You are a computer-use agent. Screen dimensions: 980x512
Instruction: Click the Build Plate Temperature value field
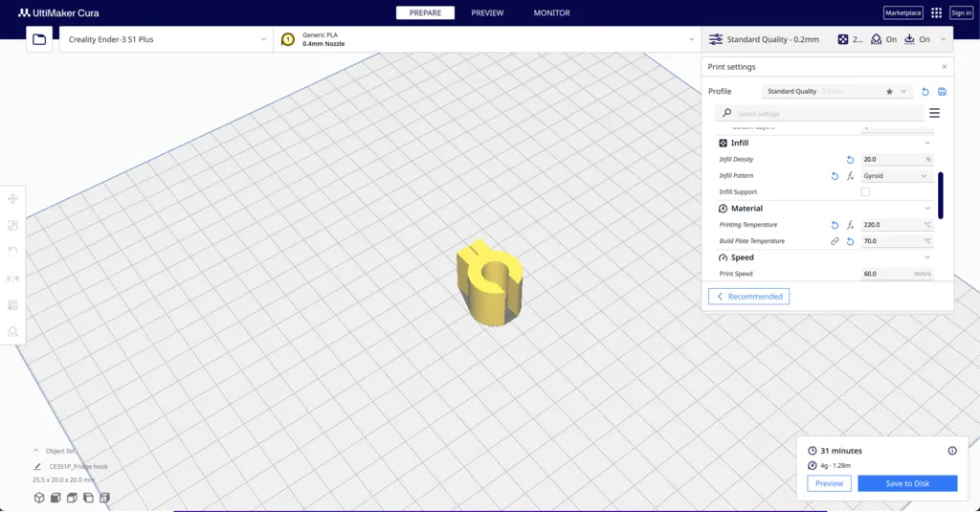897,241
